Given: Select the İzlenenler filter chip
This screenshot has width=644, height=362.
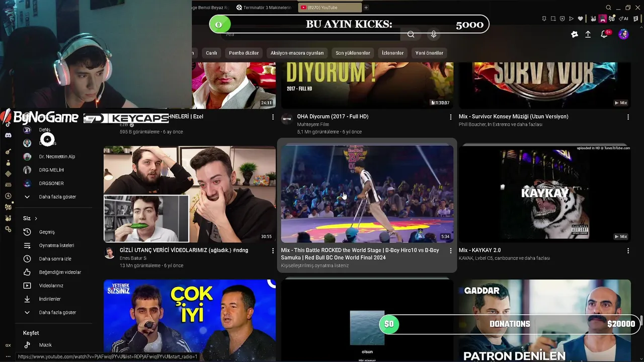Looking at the screenshot, I should tap(392, 53).
